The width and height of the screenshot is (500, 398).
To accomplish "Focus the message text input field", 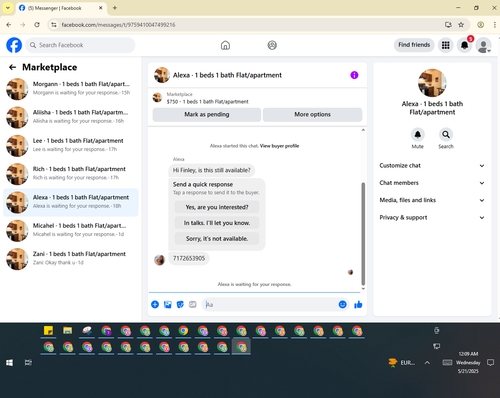I will [x=276, y=304].
